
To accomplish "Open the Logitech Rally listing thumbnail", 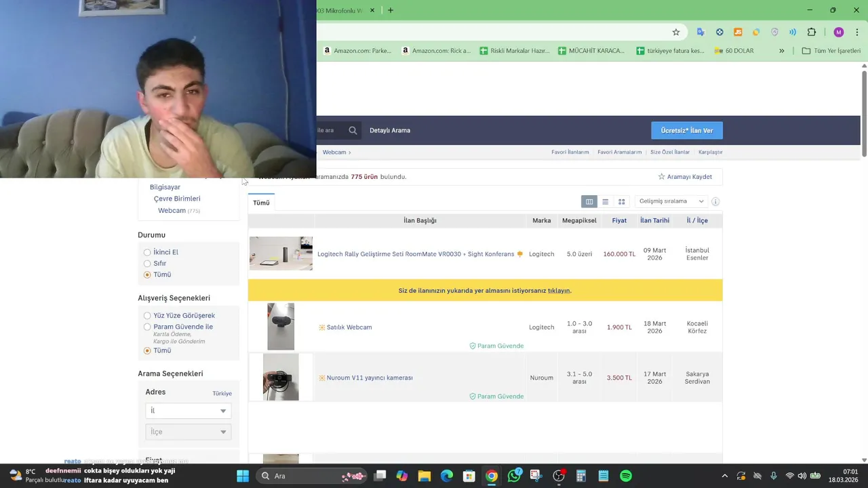I will [x=281, y=253].
